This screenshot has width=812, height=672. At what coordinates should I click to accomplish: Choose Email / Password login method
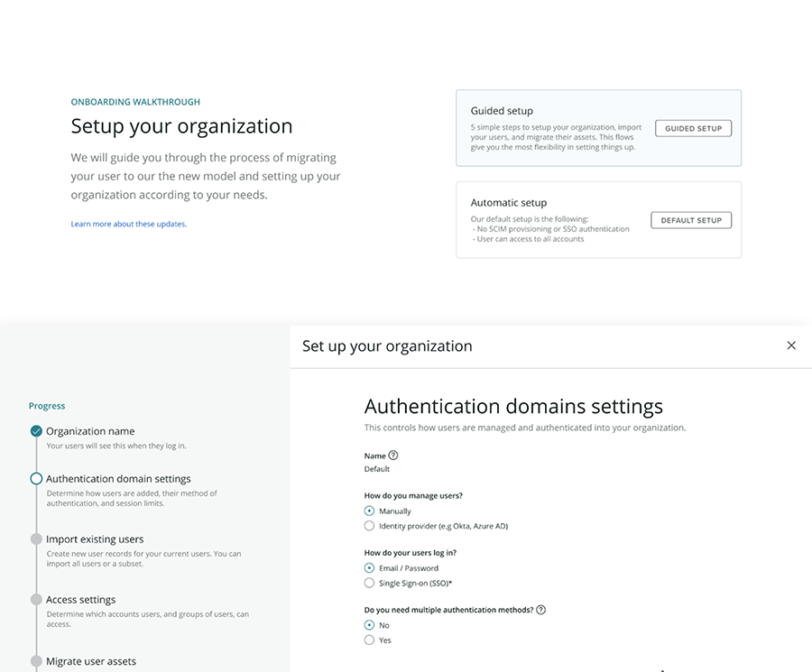(x=369, y=568)
